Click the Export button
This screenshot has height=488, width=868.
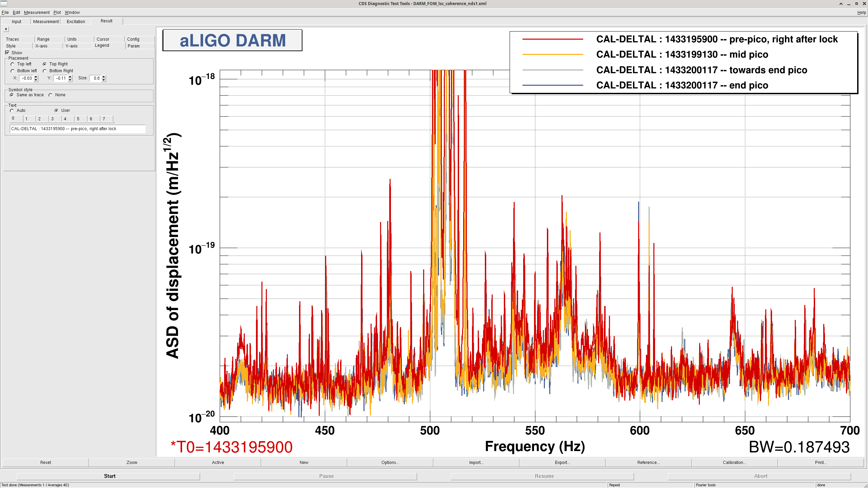563,463
